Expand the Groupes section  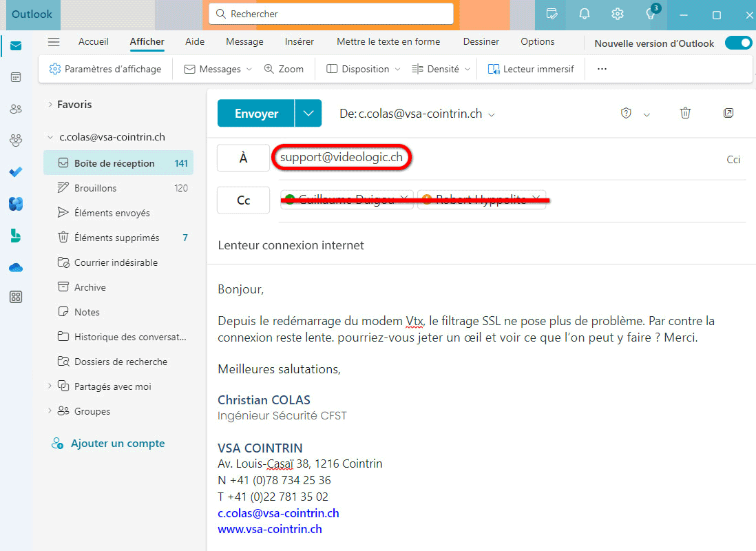[50, 411]
